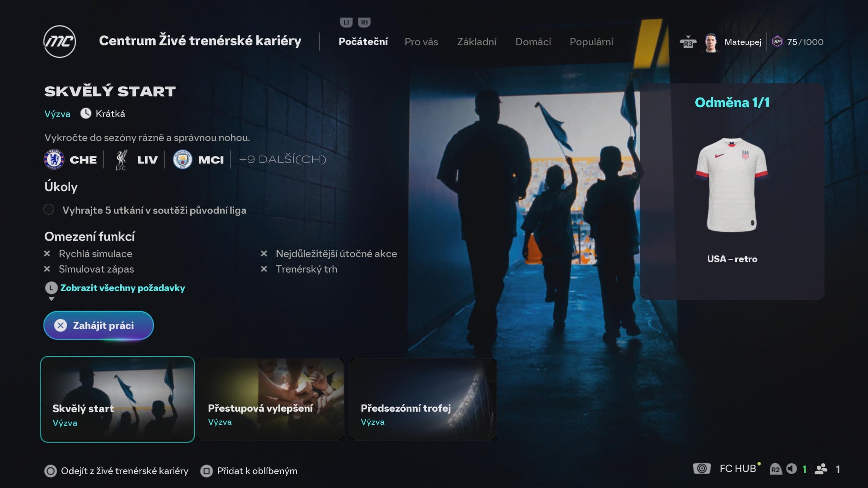
Task: Switch to the Pro vás tab
Action: pos(421,42)
